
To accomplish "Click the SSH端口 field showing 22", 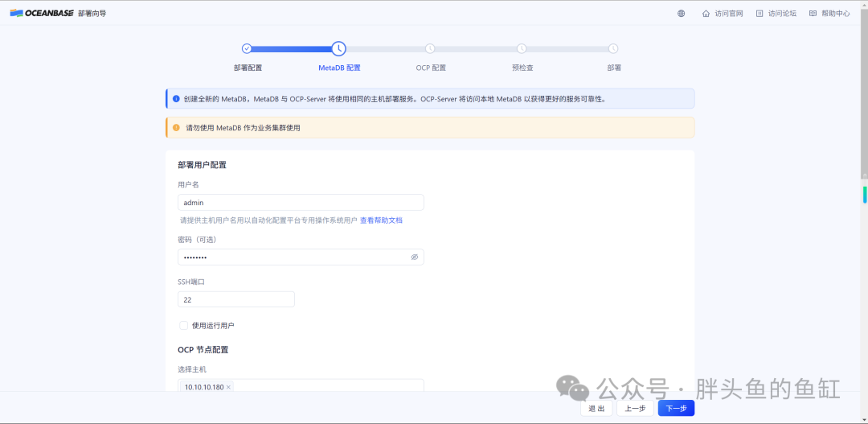I will (235, 299).
